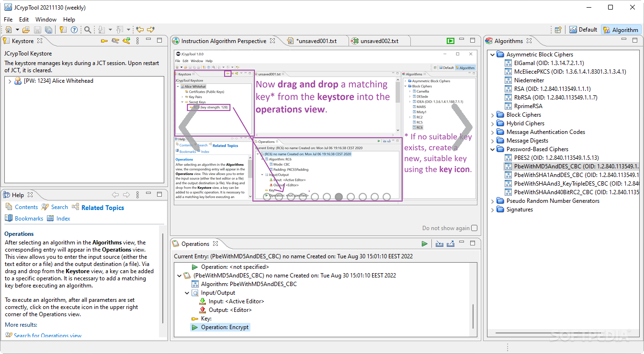Viewport: 644px width, 354px height.
Task: Expand the Block Ciphers folder
Action: pyautogui.click(x=493, y=115)
